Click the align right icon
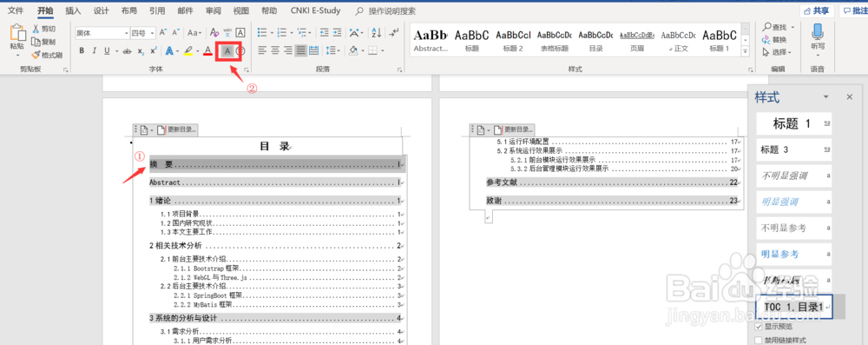 coord(288,51)
